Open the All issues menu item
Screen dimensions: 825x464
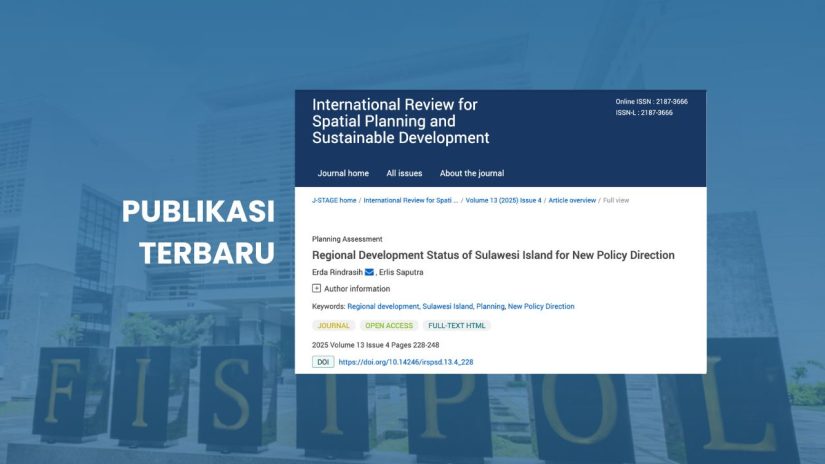tap(404, 173)
